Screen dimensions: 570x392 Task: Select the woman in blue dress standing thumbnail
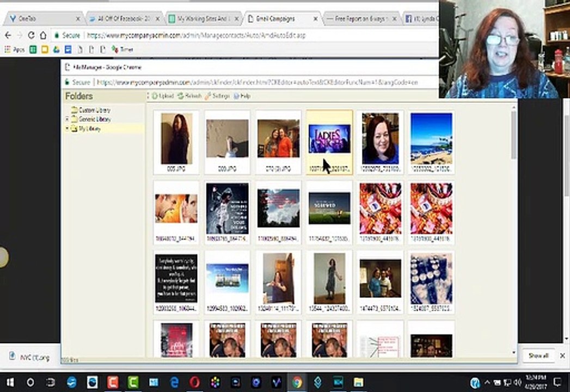pos(329,283)
